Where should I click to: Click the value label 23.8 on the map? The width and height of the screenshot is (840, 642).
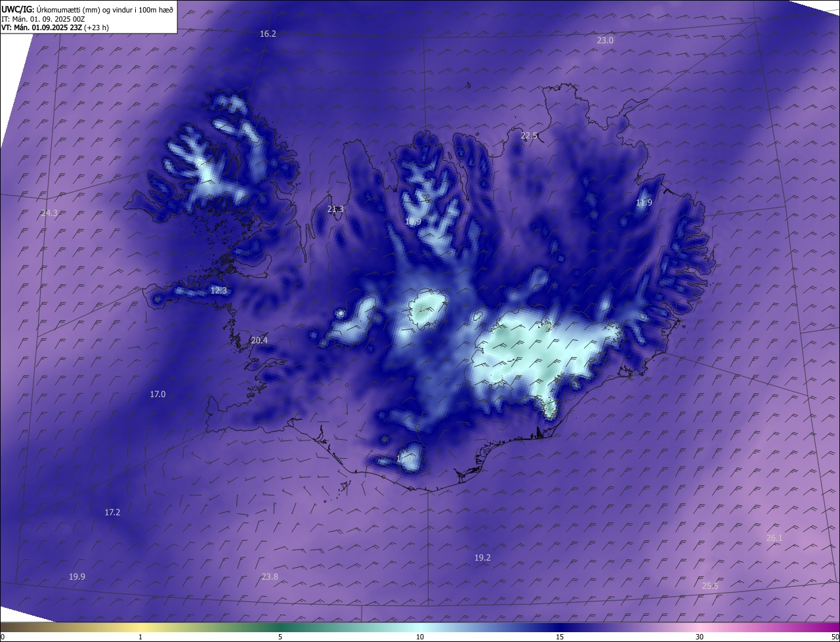coord(270,577)
